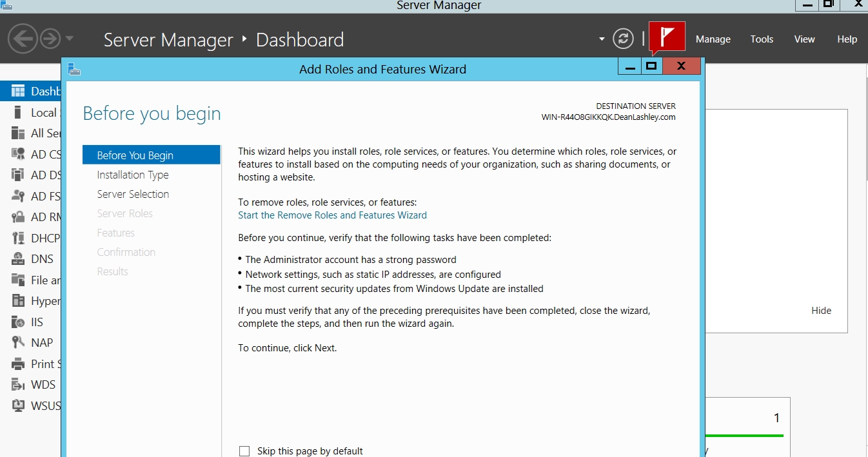Open the DNS role page
The image size is (868, 457).
coord(31,258)
